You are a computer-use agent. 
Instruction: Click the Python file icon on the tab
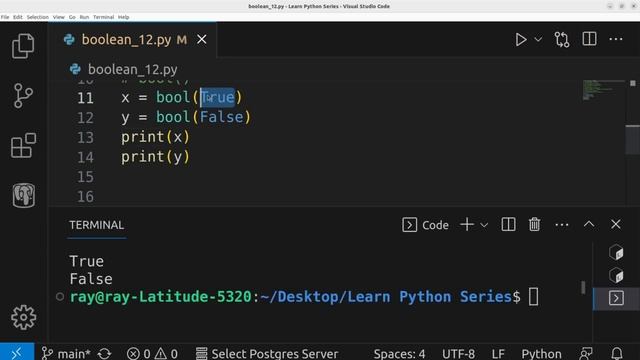click(69, 40)
